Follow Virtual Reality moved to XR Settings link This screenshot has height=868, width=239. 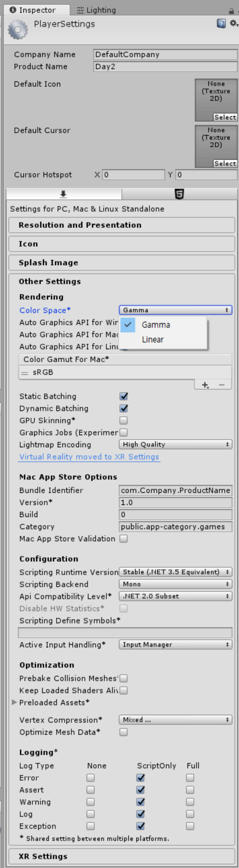click(89, 457)
